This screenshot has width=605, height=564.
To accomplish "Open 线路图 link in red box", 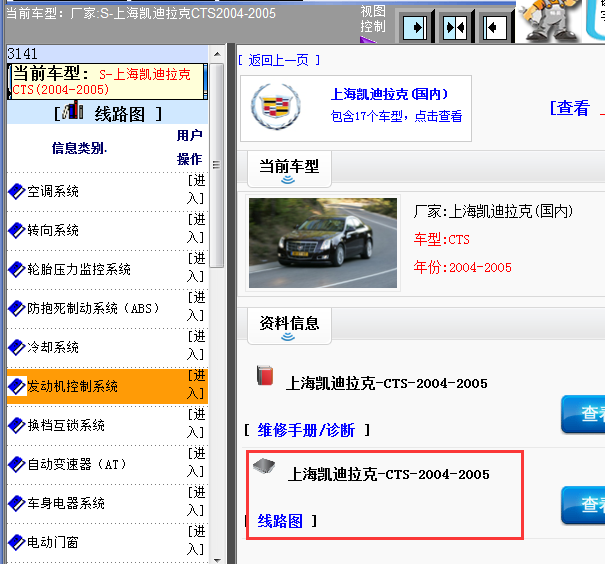I will (x=280, y=521).
